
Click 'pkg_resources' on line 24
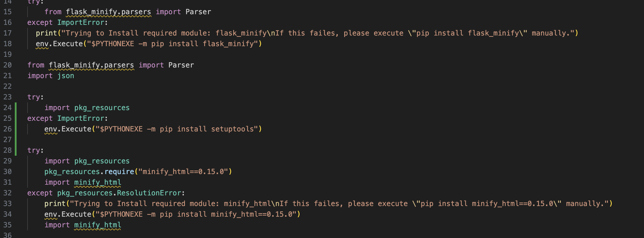click(x=102, y=108)
